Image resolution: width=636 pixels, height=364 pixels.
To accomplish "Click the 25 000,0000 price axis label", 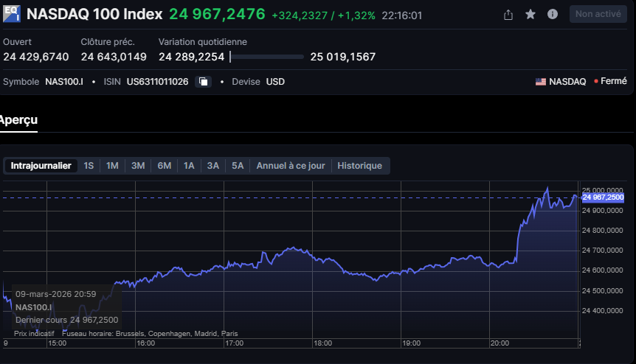I will 602,190.
